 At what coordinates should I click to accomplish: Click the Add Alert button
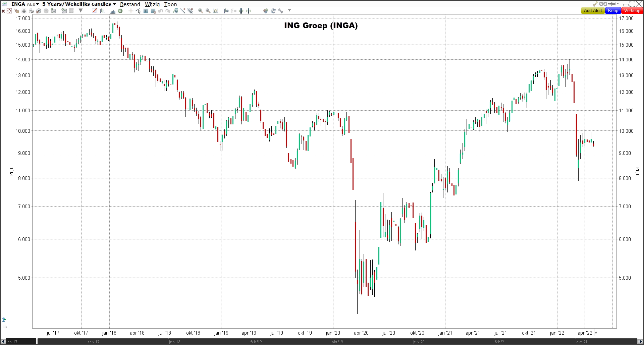click(593, 10)
